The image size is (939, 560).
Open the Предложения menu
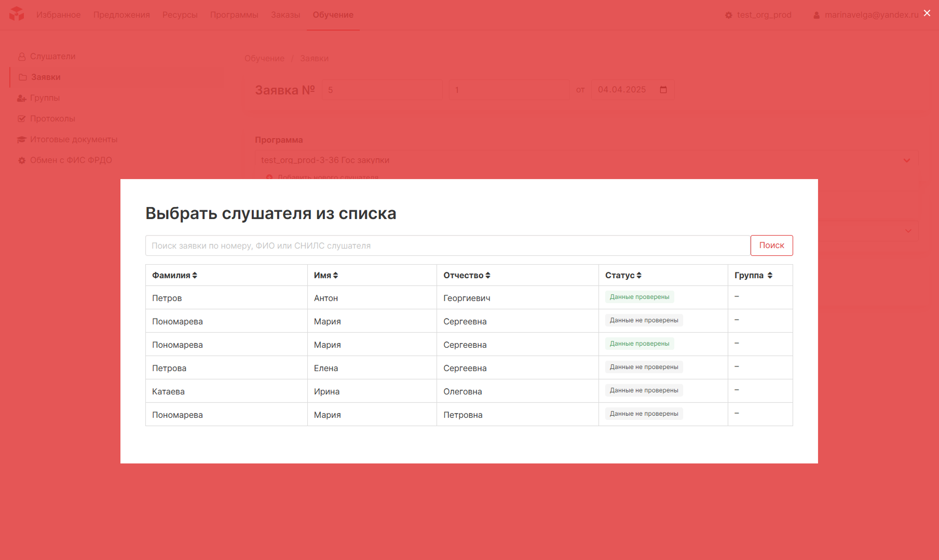click(121, 15)
